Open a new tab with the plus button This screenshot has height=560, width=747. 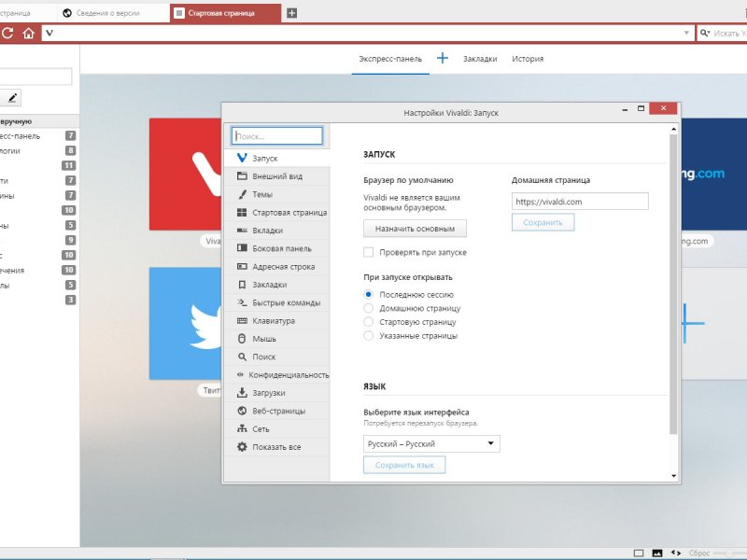click(x=292, y=13)
